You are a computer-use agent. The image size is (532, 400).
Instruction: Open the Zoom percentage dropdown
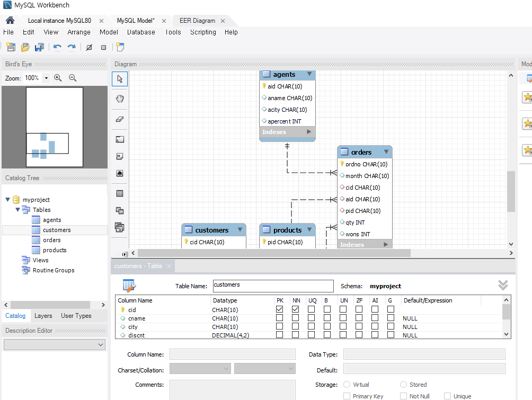click(46, 78)
